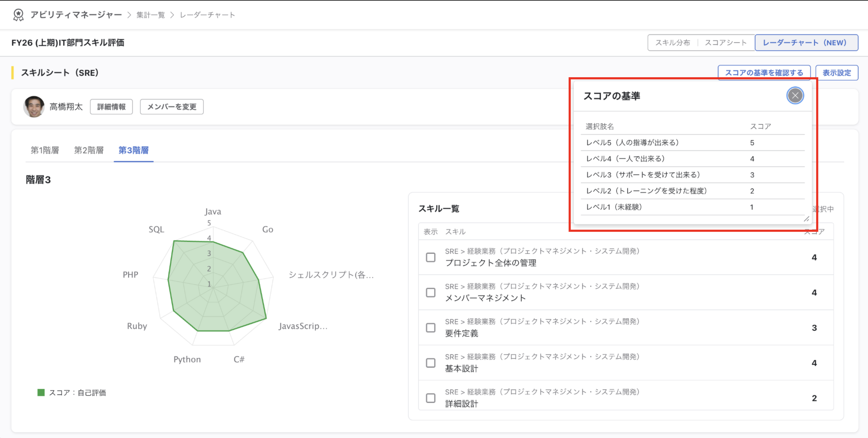The image size is (868, 438).
Task: Click the 基本設計 skill name
Action: pyautogui.click(x=461, y=368)
